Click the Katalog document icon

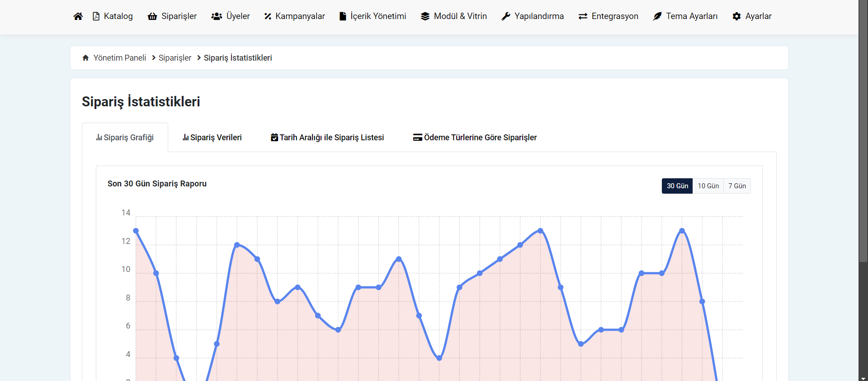tap(96, 16)
